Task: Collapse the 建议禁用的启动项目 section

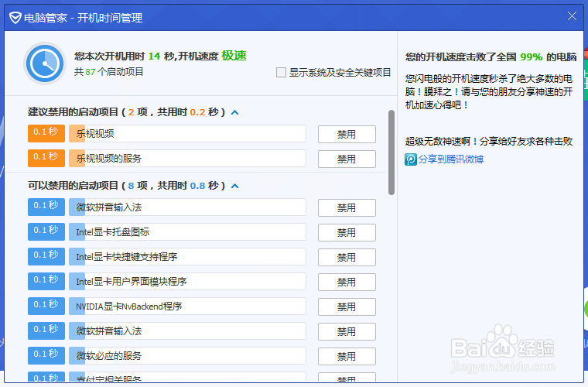Action: point(234,112)
